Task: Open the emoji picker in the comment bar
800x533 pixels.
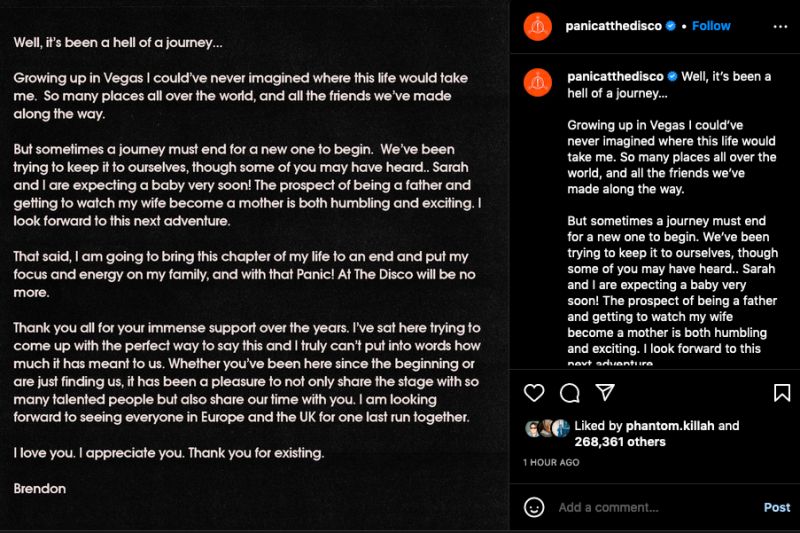Action: (x=535, y=507)
